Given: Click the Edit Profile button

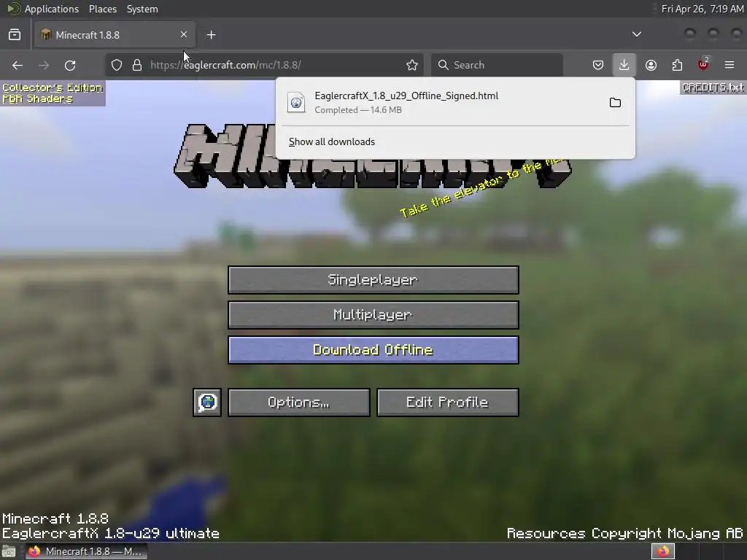Looking at the screenshot, I should pos(448,402).
